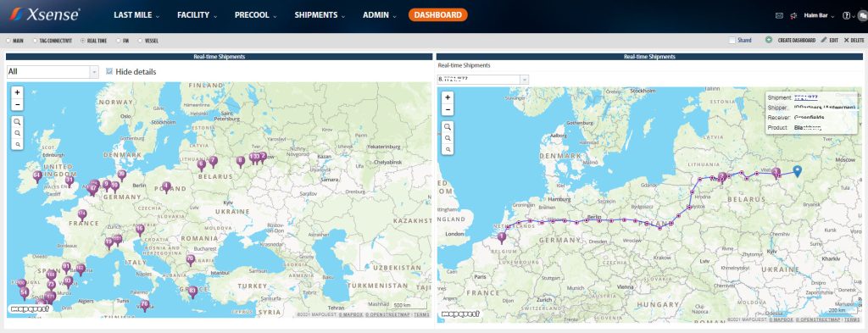The image size is (868, 333).
Task: Expand the Haim Bar user menu
Action: [819, 15]
